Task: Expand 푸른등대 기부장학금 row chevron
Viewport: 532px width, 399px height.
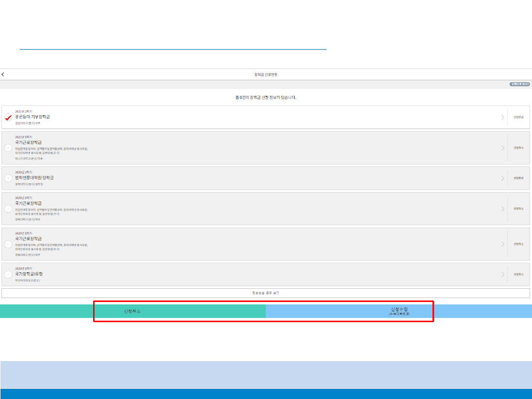Action: pos(502,117)
